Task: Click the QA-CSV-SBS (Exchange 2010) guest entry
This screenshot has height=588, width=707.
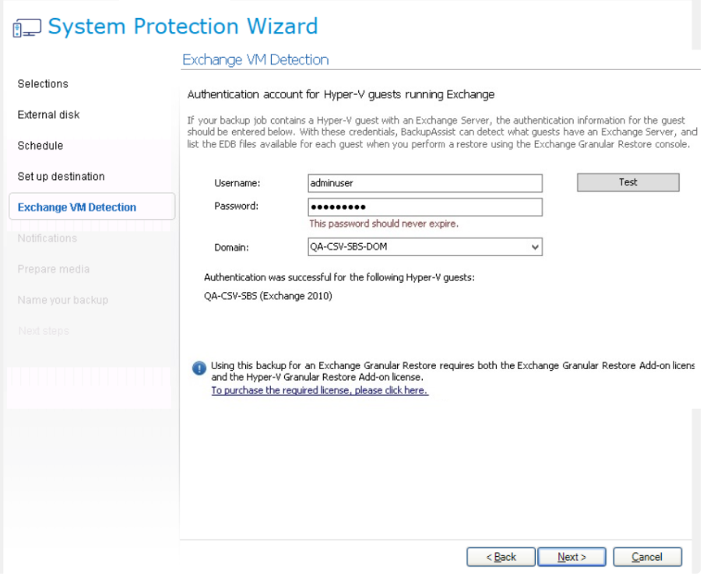Action: tap(268, 296)
